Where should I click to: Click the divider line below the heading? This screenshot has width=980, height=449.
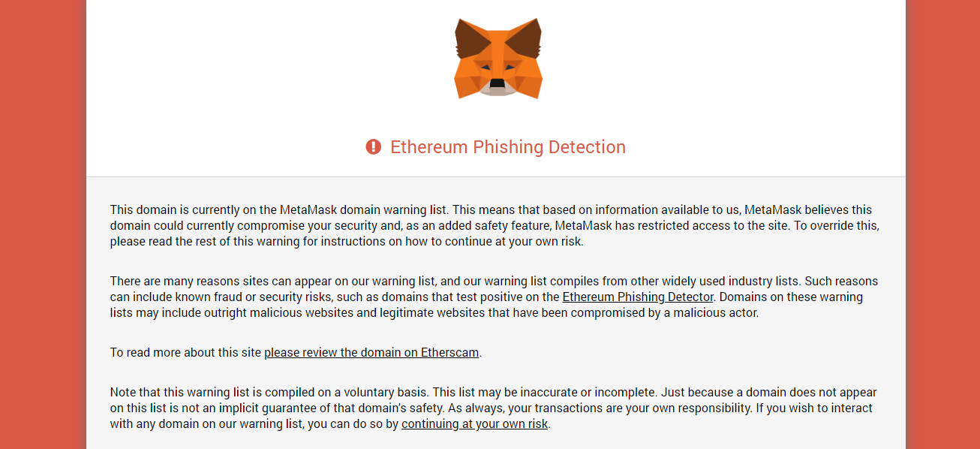(x=496, y=177)
